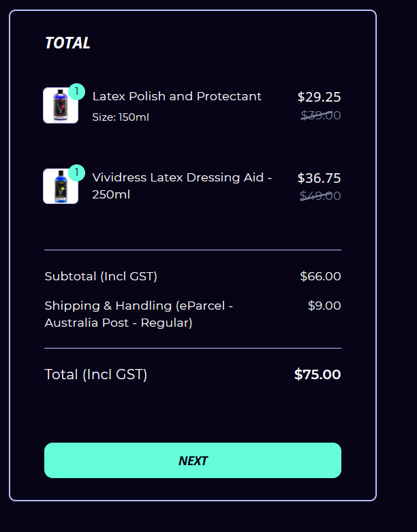Screen dimensions: 417x532
Task: Select the Latex Polish and Protectant title
Action: [x=176, y=96]
